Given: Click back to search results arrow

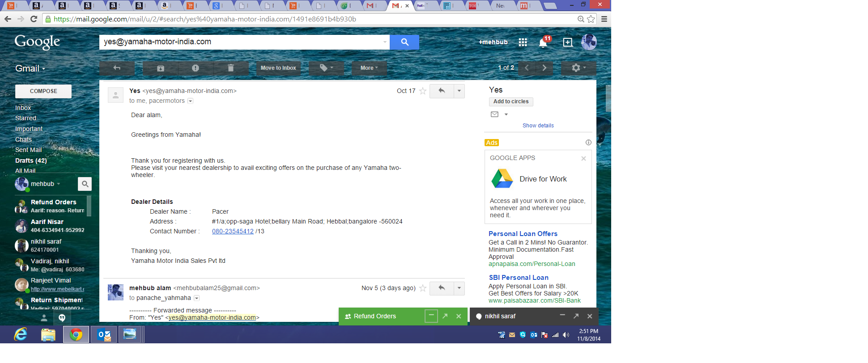Looking at the screenshot, I should point(117,68).
